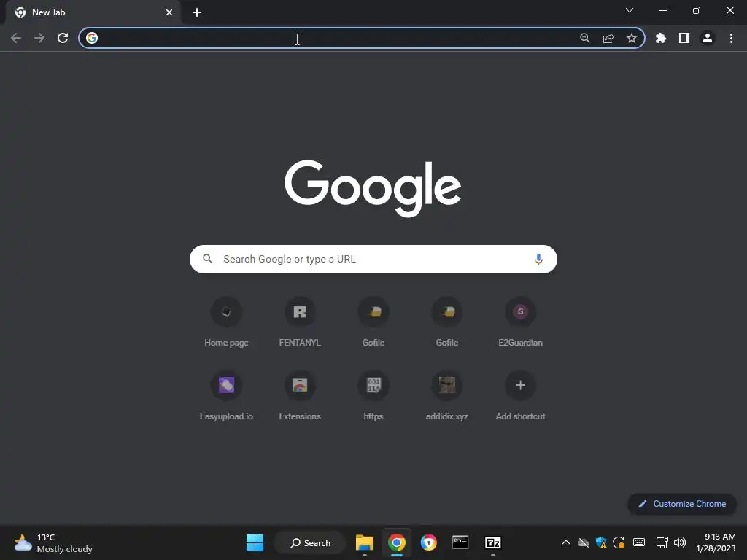
Task: Open the Extensions puzzle icon
Action: click(x=661, y=38)
